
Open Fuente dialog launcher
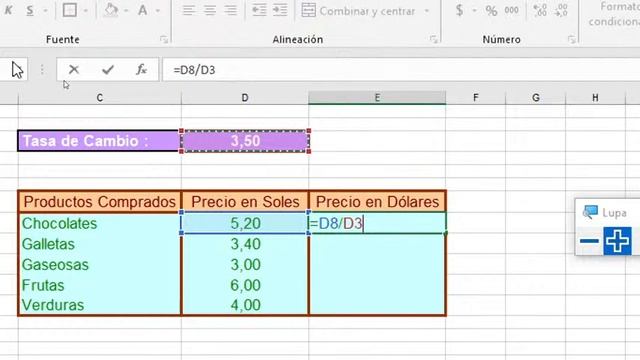click(x=164, y=40)
